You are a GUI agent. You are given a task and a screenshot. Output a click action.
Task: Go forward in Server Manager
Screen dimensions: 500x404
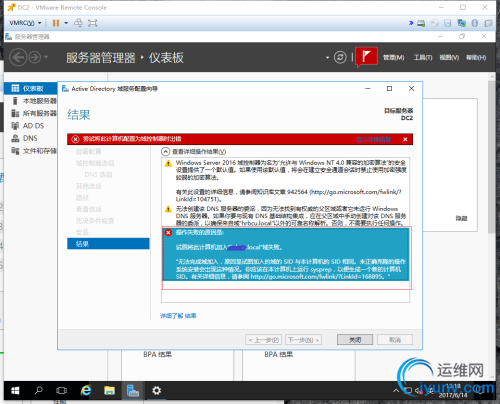pyautogui.click(x=35, y=58)
